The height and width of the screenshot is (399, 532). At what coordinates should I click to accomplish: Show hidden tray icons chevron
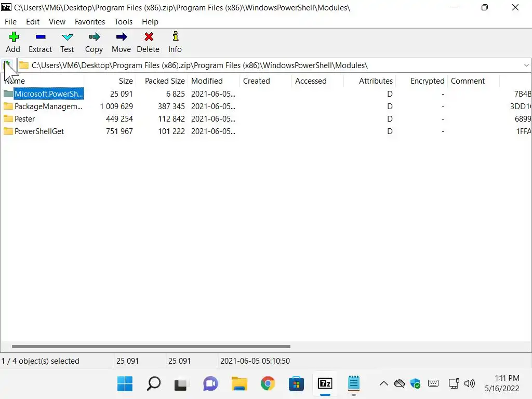pyautogui.click(x=384, y=384)
